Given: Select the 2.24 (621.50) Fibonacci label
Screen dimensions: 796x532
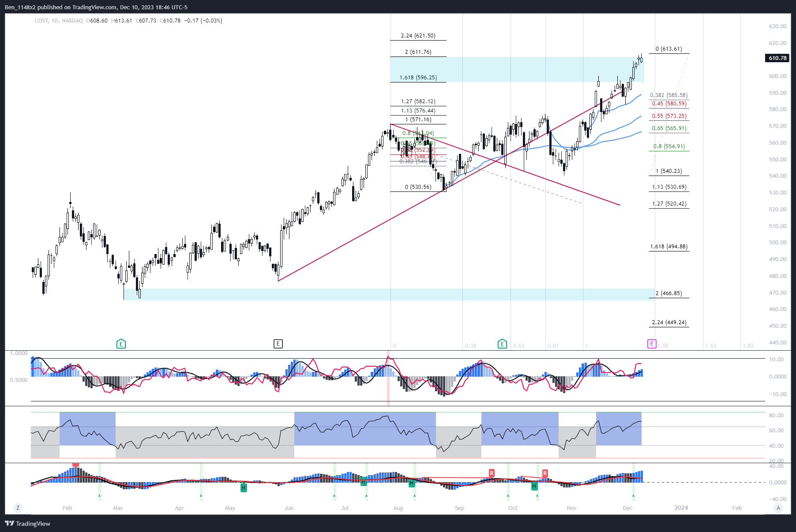Looking at the screenshot, I should 418,36.
